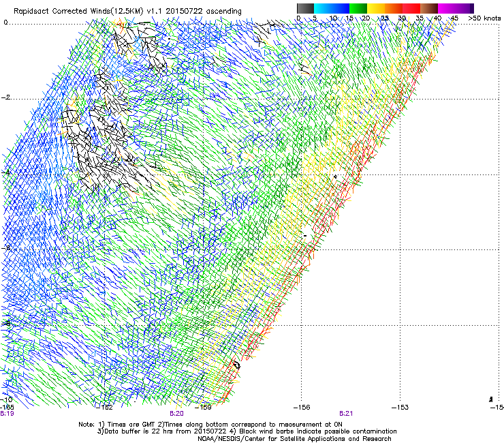Click the '35' value under the color bar
Image resolution: width=504 pixels, height=443 pixels.
click(x=420, y=18)
